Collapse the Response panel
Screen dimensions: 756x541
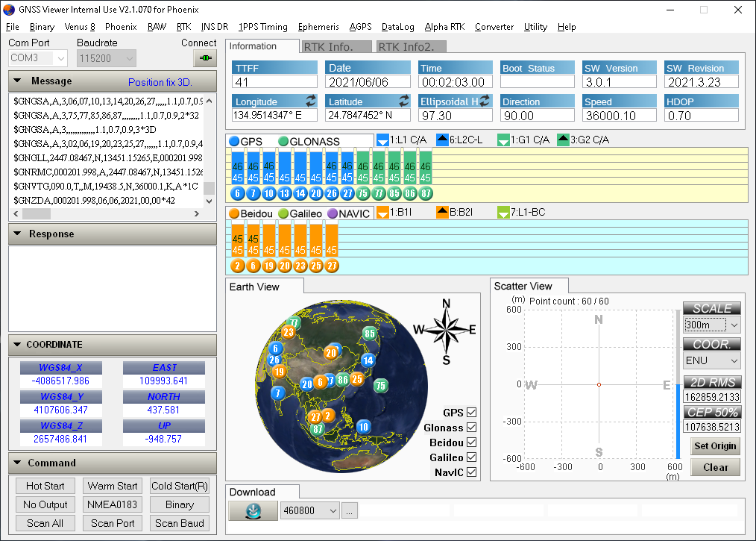(x=18, y=234)
